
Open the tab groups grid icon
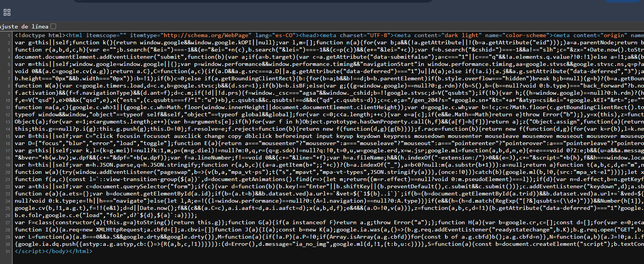pos(7,12)
